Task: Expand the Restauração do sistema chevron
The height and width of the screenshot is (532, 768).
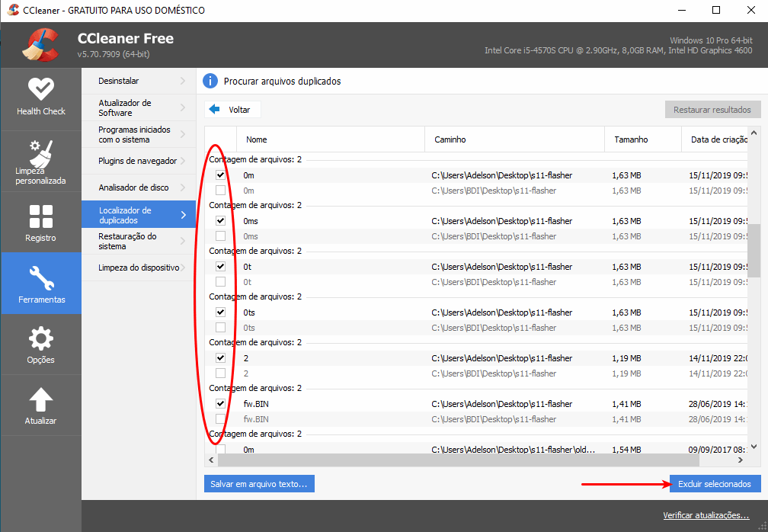Action: pos(183,241)
